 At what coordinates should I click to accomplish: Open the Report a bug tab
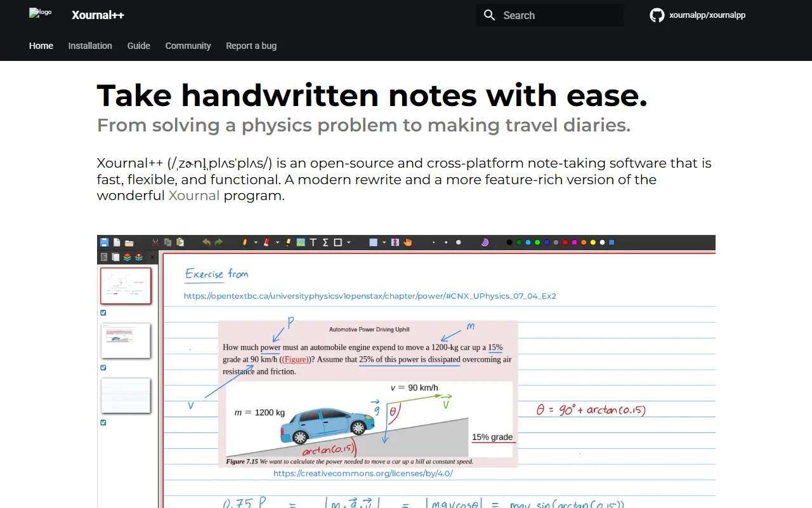tap(251, 46)
